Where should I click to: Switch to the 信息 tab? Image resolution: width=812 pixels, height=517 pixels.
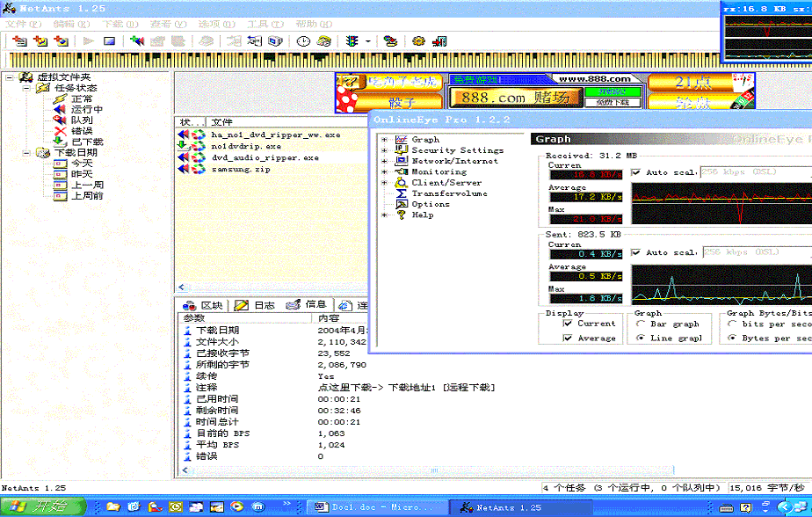[x=307, y=304]
